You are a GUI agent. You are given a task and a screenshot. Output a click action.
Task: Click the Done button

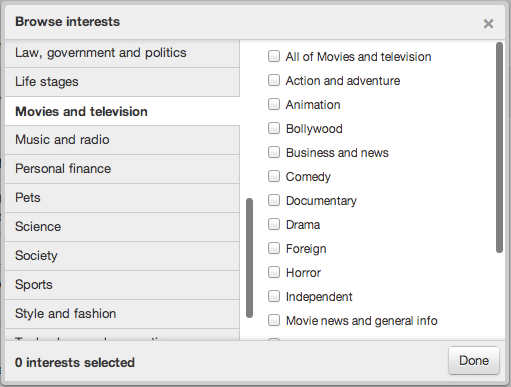point(474,361)
